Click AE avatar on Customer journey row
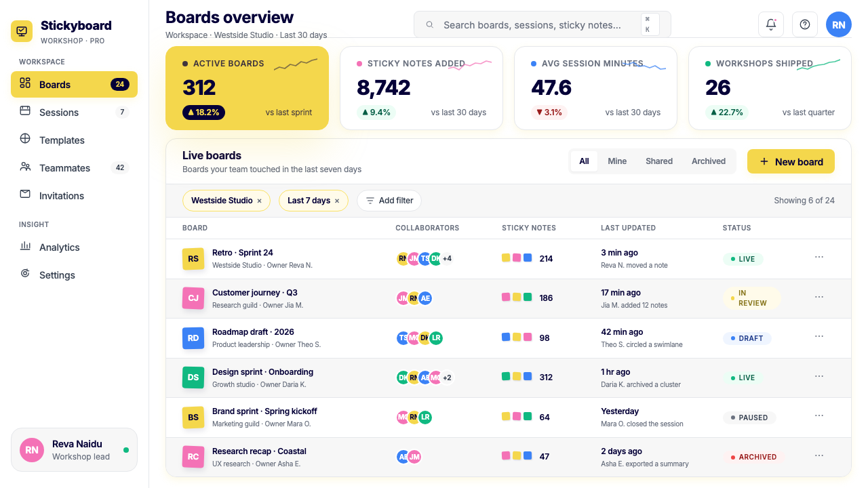 coord(425,298)
